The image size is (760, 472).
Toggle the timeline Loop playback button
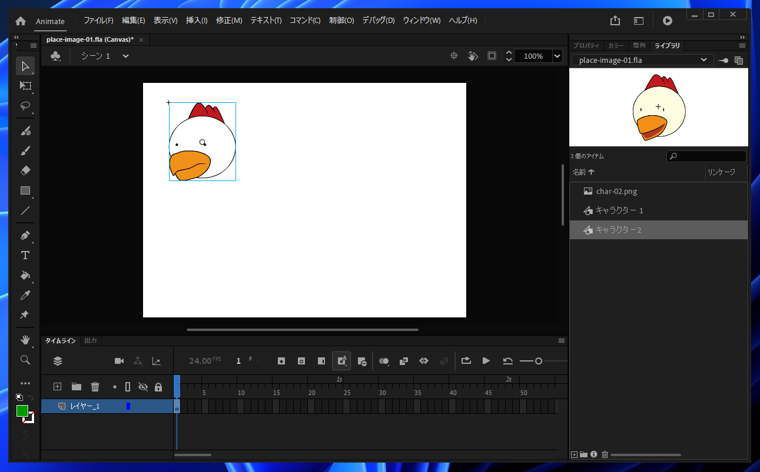(465, 361)
